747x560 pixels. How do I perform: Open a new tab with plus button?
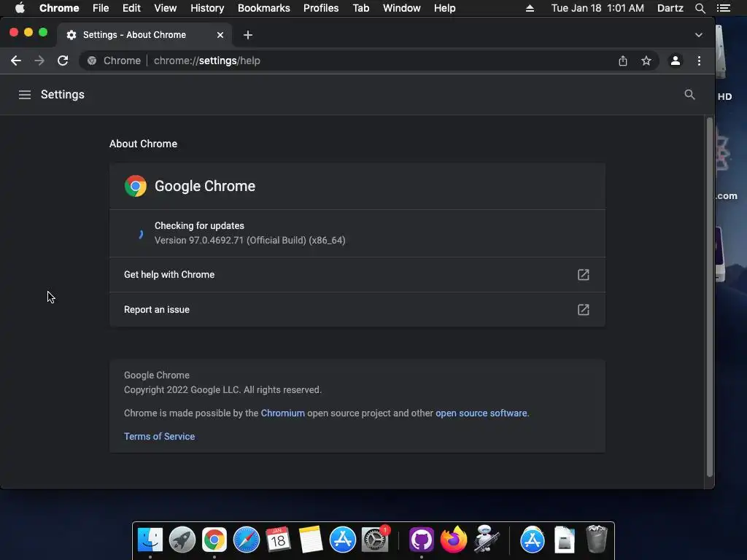coord(248,35)
